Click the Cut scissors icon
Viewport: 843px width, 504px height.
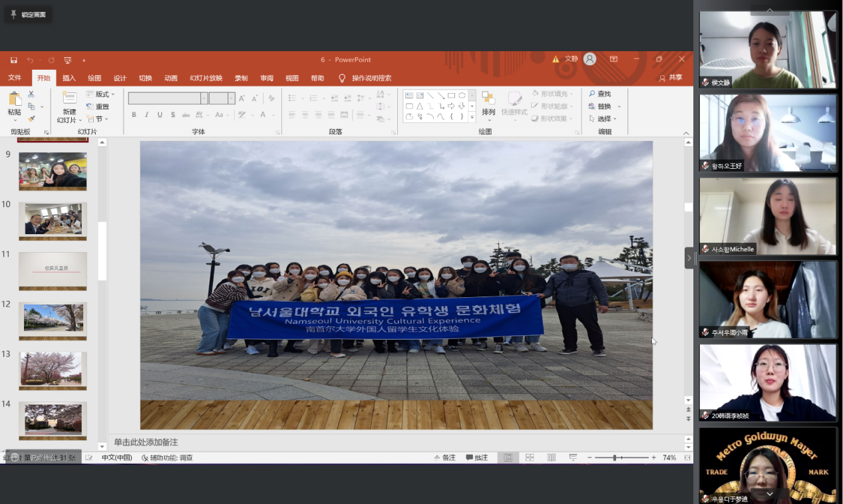(x=31, y=94)
